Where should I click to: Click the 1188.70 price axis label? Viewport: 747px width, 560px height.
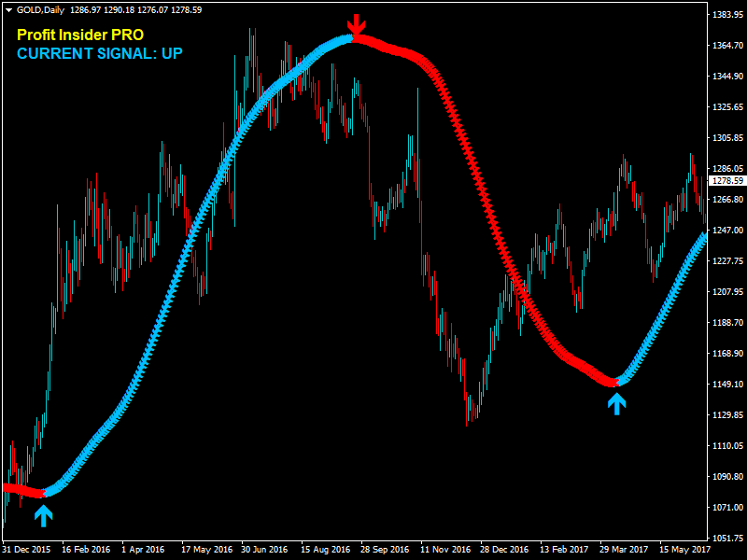point(727,323)
